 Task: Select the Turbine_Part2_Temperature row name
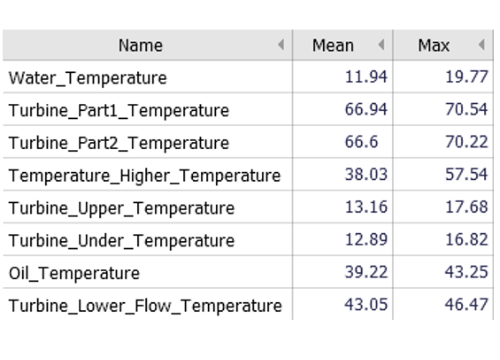(x=119, y=143)
